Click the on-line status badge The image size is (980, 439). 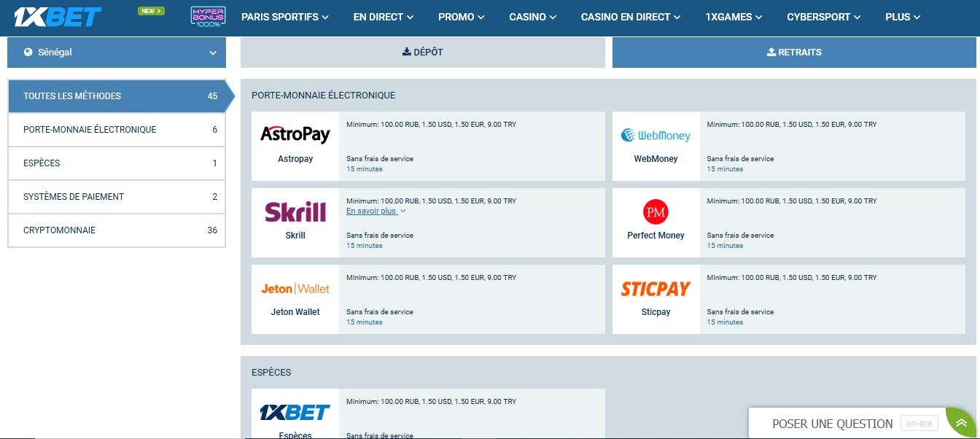coord(919,424)
